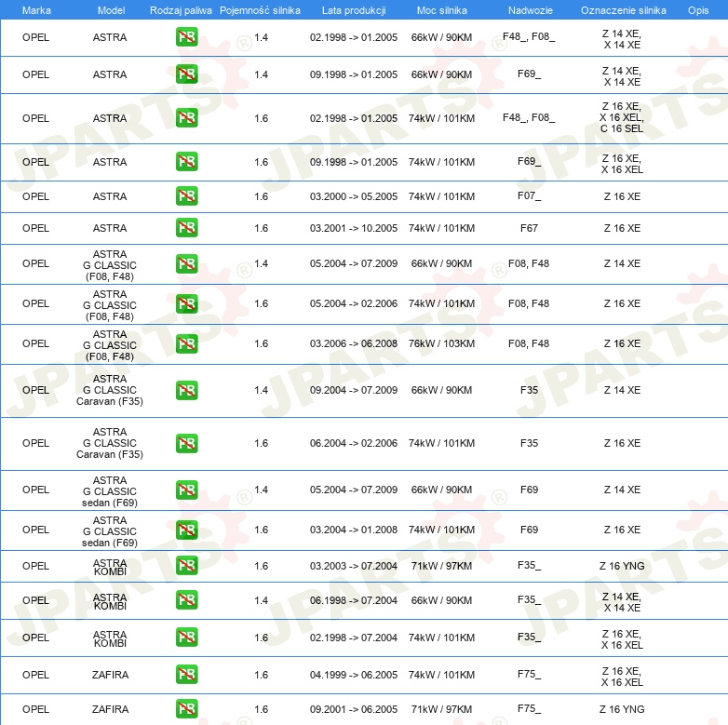This screenshot has width=728, height=725.
Task: Click fuel icon for sedan (F69) 1.4 row
Action: (x=186, y=490)
